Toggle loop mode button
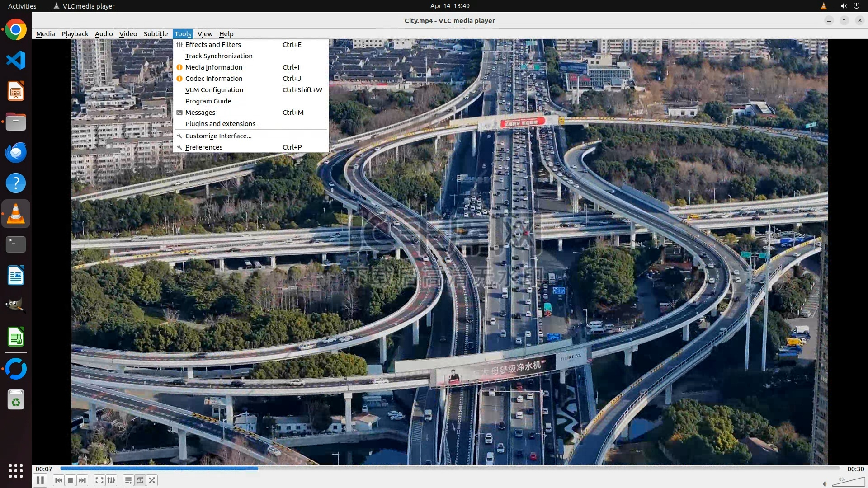Image resolution: width=868 pixels, height=488 pixels. coord(140,480)
